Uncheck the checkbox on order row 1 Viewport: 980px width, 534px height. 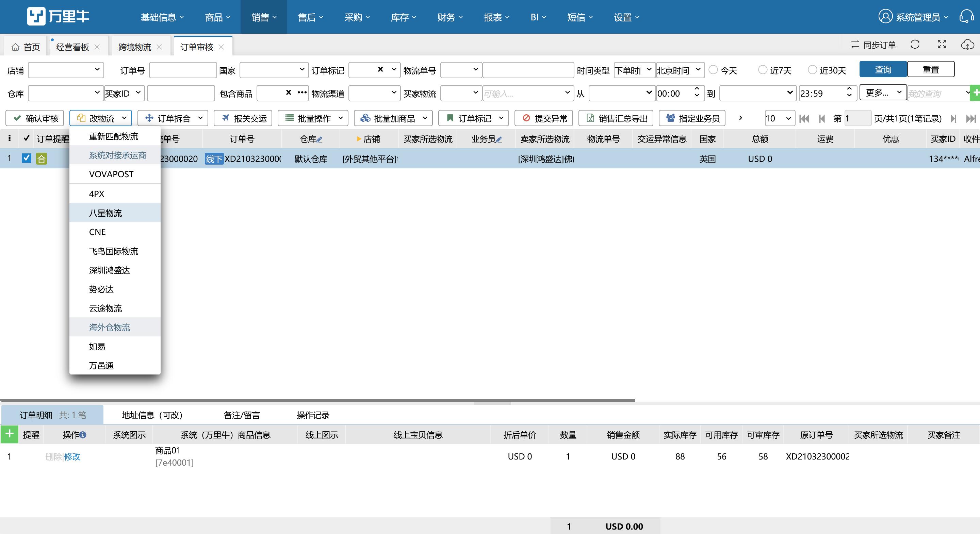coord(26,158)
